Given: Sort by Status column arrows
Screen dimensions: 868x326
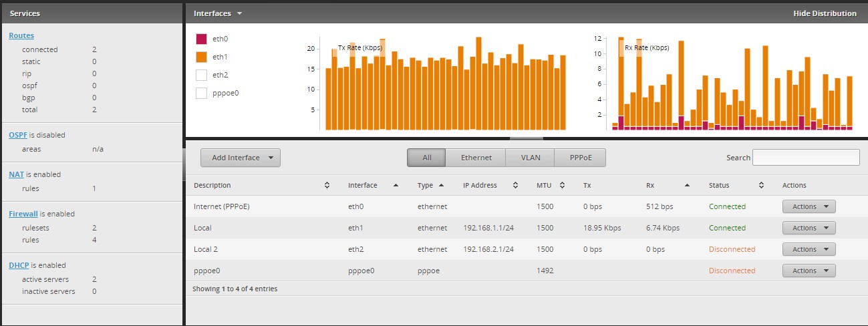Looking at the screenshot, I should pyautogui.click(x=761, y=186).
